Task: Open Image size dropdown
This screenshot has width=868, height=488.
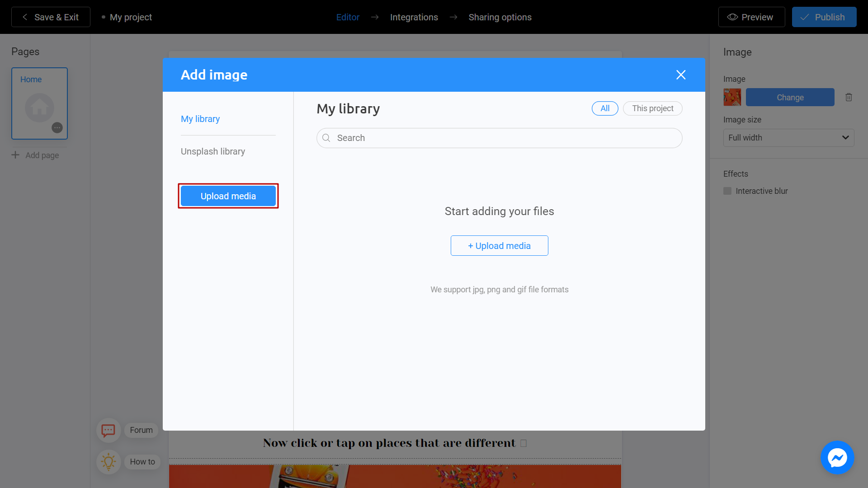Action: pyautogui.click(x=788, y=138)
